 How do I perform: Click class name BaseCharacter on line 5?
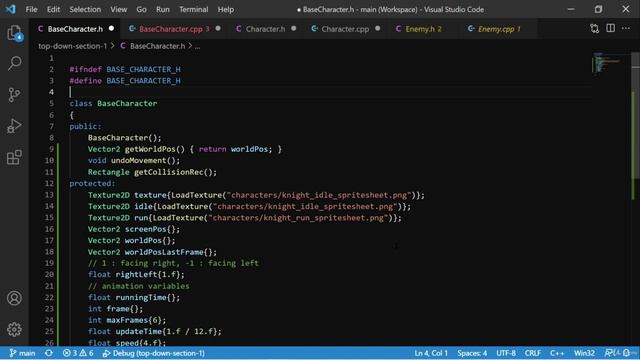(x=127, y=103)
